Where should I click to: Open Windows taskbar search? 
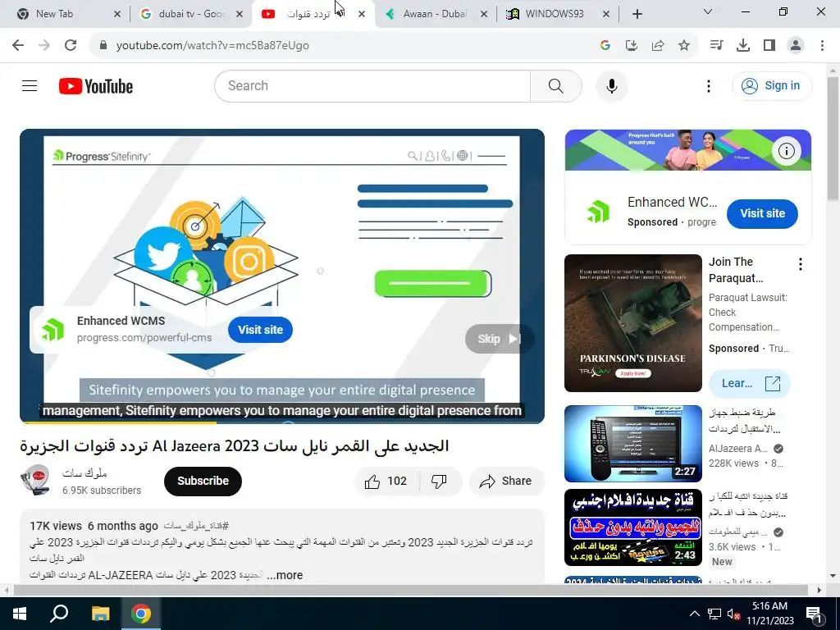pos(59,614)
